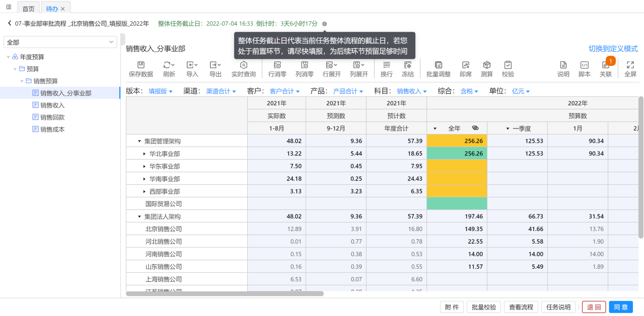Expand the 华东事业部 row
Screen dimensions: 644x316
tap(145, 166)
